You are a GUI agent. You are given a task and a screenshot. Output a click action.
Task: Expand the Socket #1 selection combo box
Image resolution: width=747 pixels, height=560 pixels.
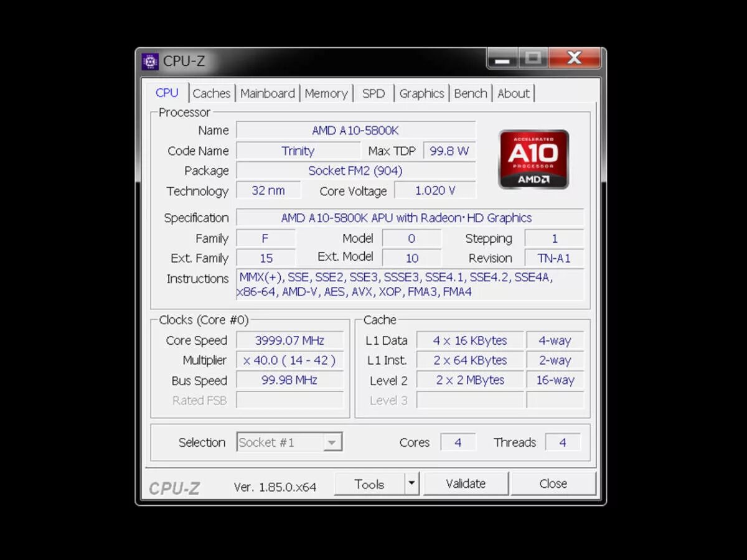[289, 442]
